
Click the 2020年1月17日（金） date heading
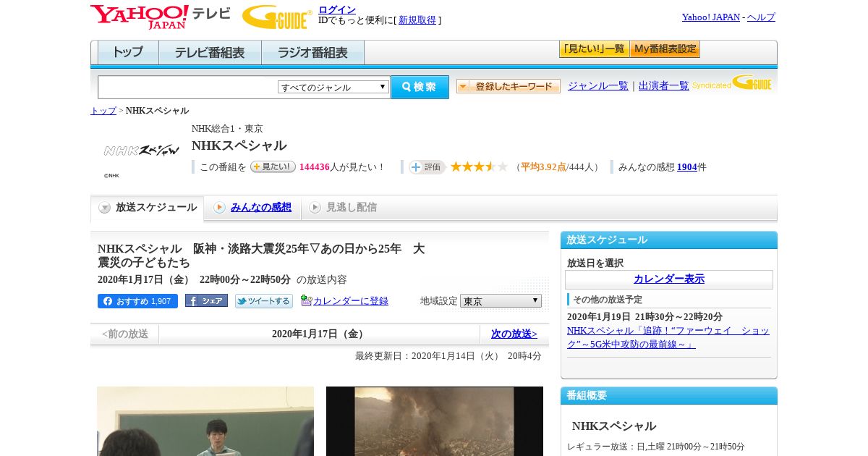click(319, 334)
